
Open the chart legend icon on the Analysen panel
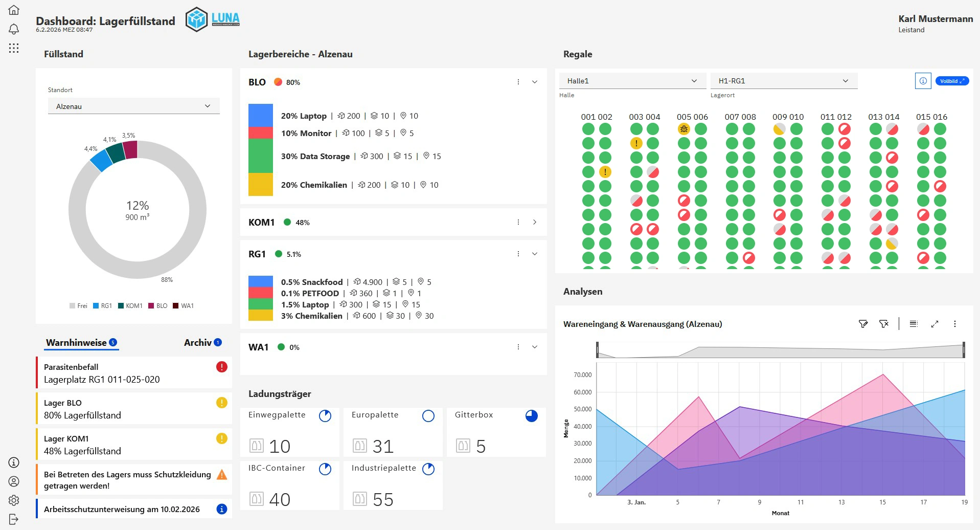pos(914,323)
